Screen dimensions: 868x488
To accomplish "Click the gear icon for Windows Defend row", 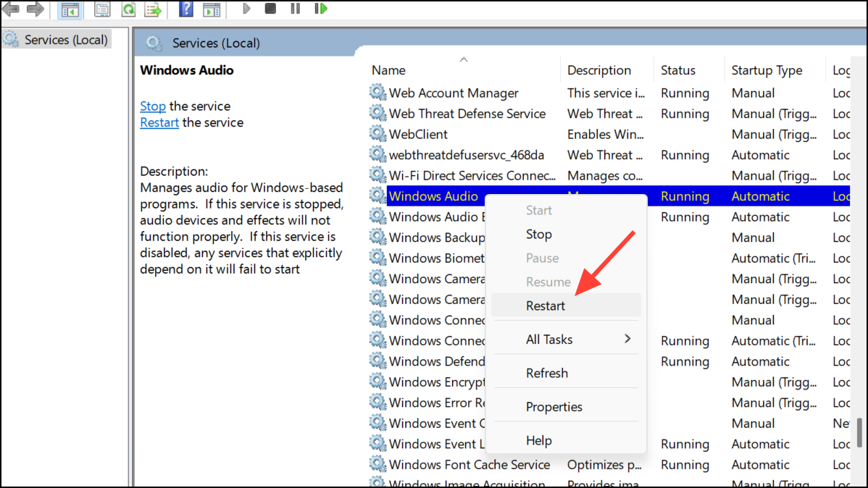I will click(x=377, y=361).
